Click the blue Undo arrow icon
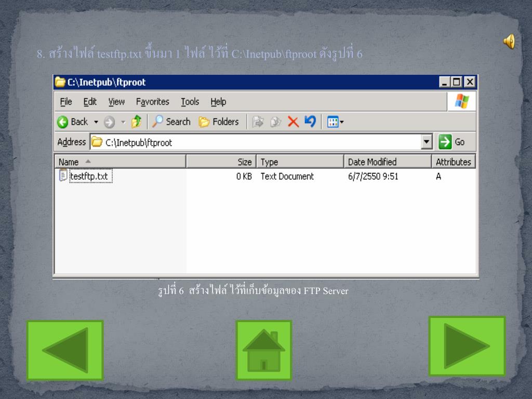Viewport: 532px width, 399px height. [x=310, y=122]
